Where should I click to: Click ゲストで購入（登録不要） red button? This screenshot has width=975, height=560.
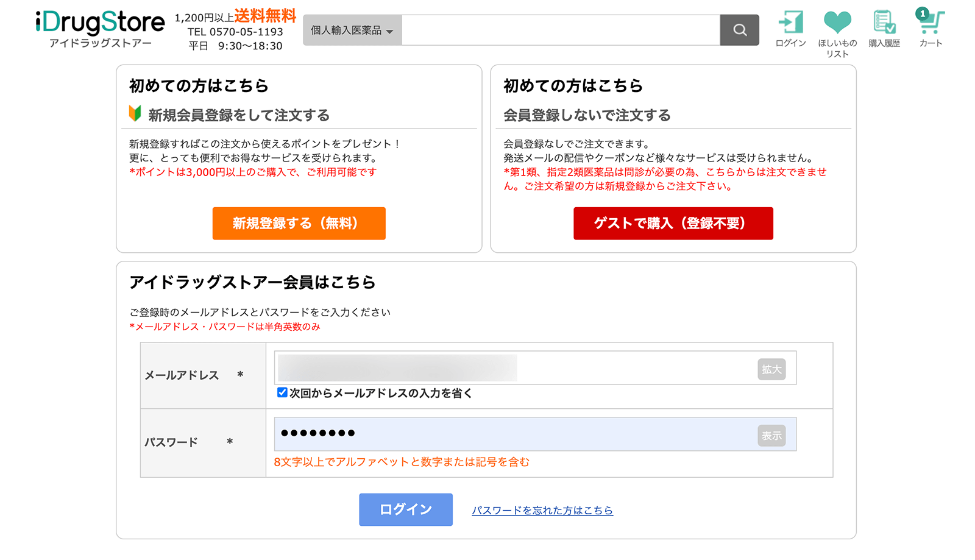pos(673,223)
